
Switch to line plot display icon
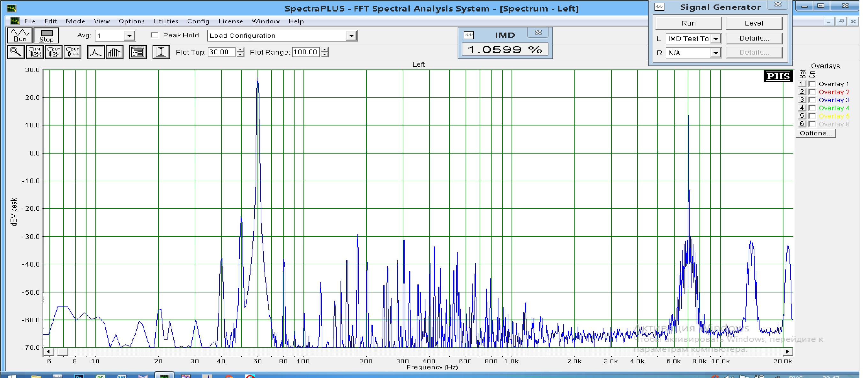(96, 52)
